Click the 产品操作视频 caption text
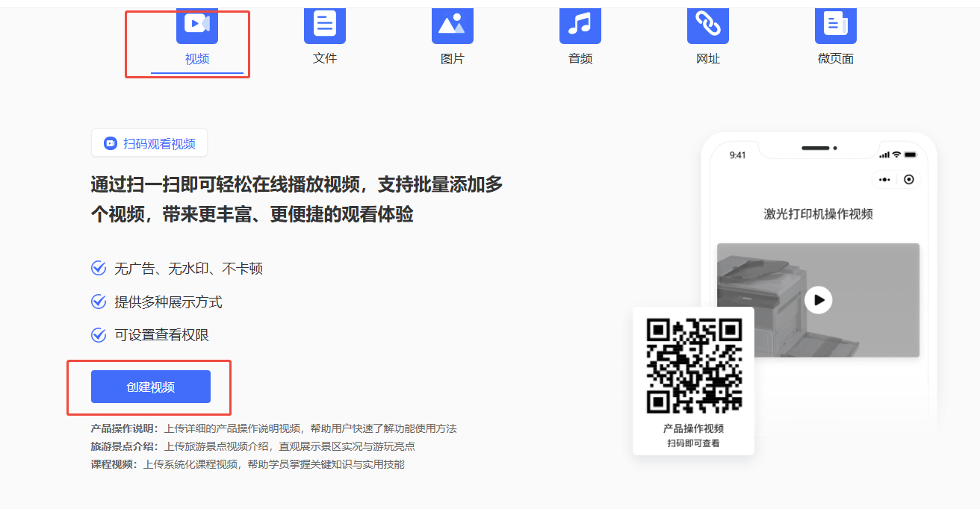The height and width of the screenshot is (509, 980). click(694, 428)
